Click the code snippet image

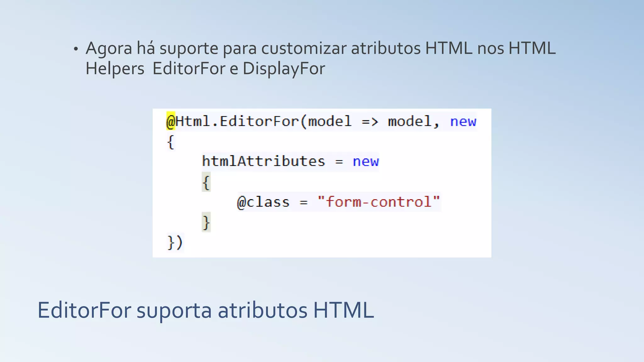[322, 183]
